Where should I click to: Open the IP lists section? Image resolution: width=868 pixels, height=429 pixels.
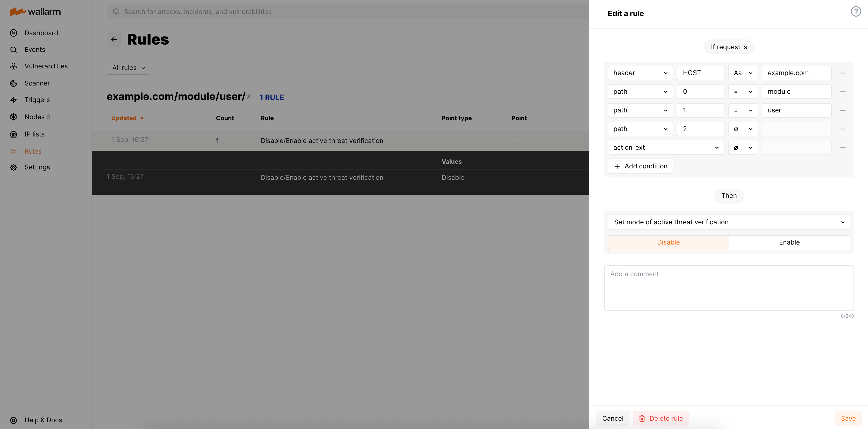34,134
